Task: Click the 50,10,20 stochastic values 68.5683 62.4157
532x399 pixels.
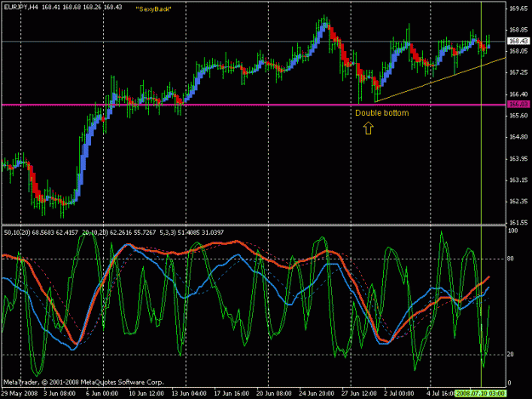Action: click(x=42, y=232)
